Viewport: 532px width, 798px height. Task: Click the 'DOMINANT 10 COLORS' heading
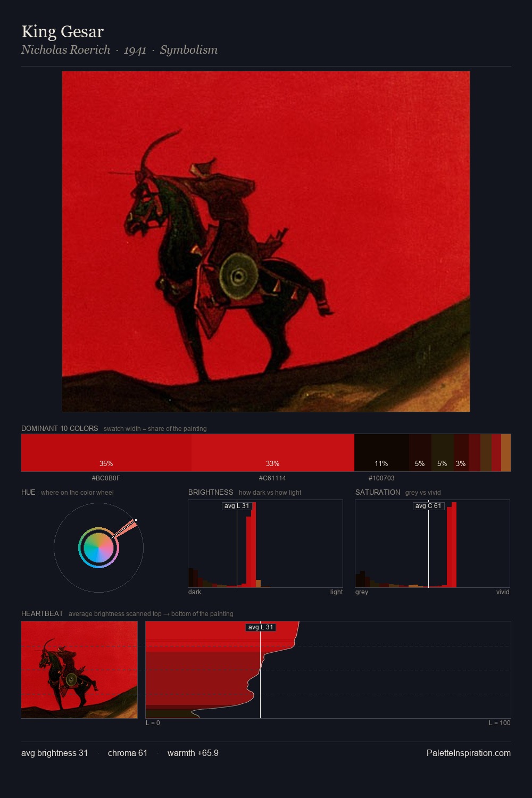pos(60,428)
